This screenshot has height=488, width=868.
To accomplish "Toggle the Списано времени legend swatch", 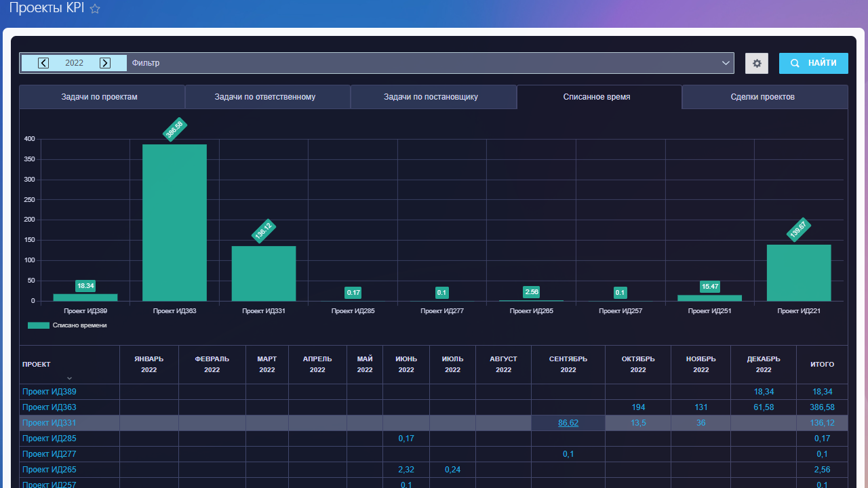I will [39, 325].
